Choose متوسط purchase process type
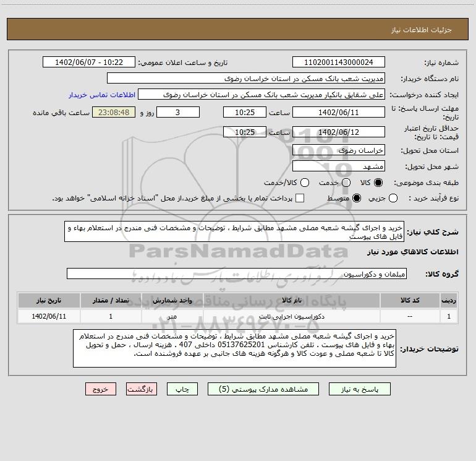The width and height of the screenshot is (476, 461). tap(357, 198)
